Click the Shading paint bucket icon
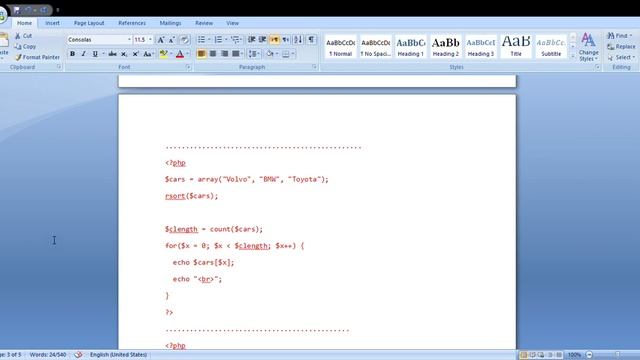 [269, 53]
